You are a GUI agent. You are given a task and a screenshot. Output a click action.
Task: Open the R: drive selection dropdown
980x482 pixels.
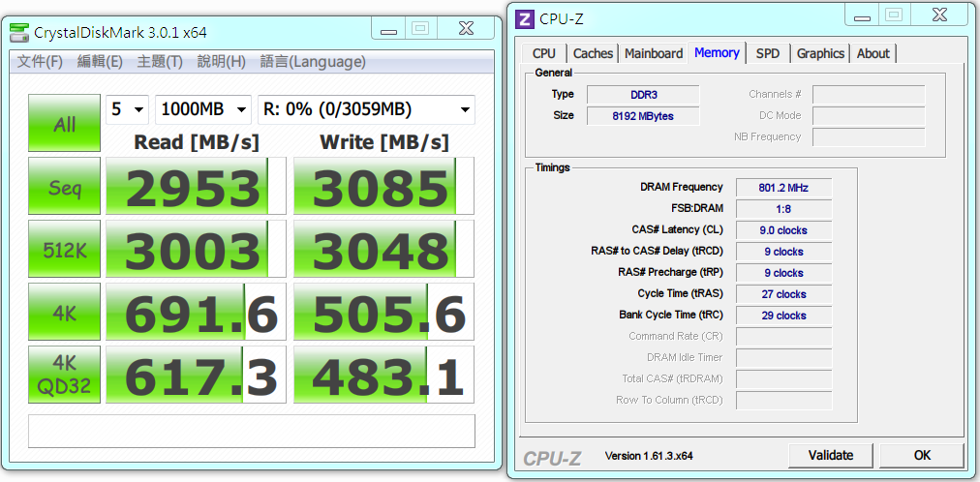tap(366, 110)
